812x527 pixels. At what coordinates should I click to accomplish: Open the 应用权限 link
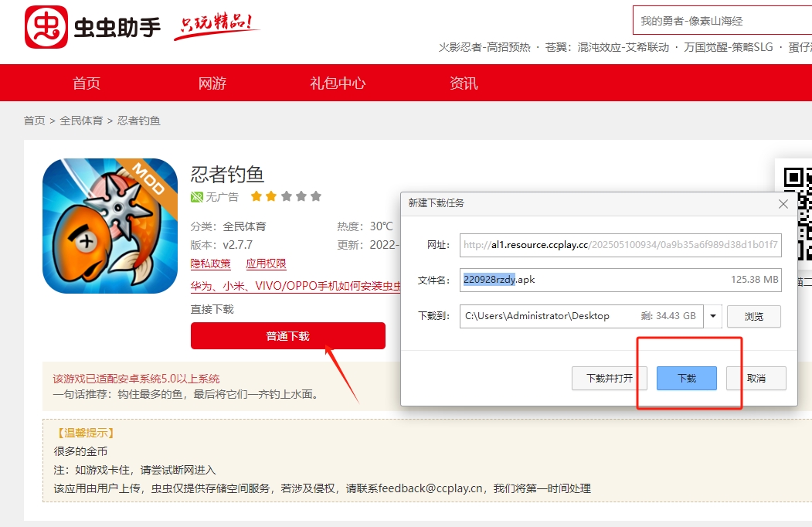point(267,263)
